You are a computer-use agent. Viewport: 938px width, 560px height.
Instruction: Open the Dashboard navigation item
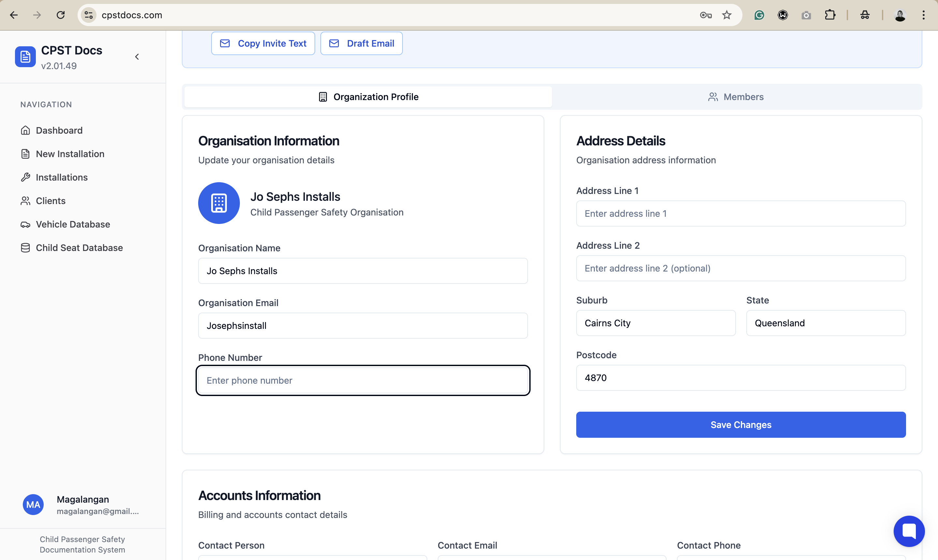pos(59,130)
